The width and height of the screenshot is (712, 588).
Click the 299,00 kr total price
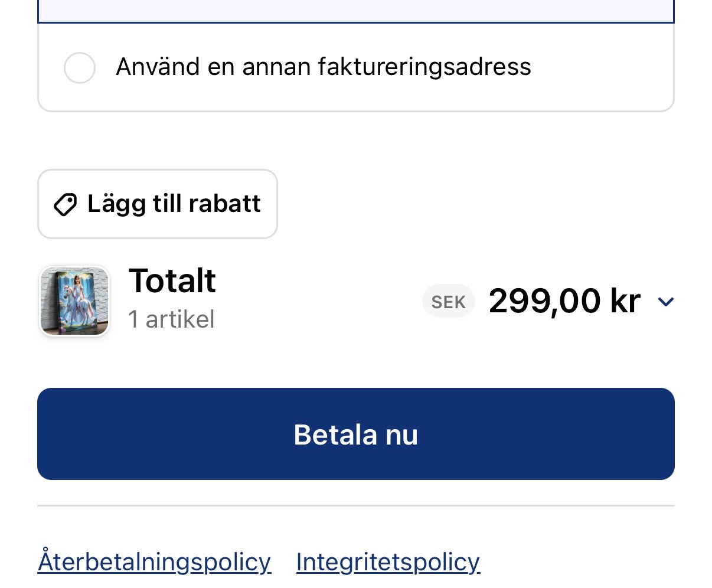click(564, 301)
